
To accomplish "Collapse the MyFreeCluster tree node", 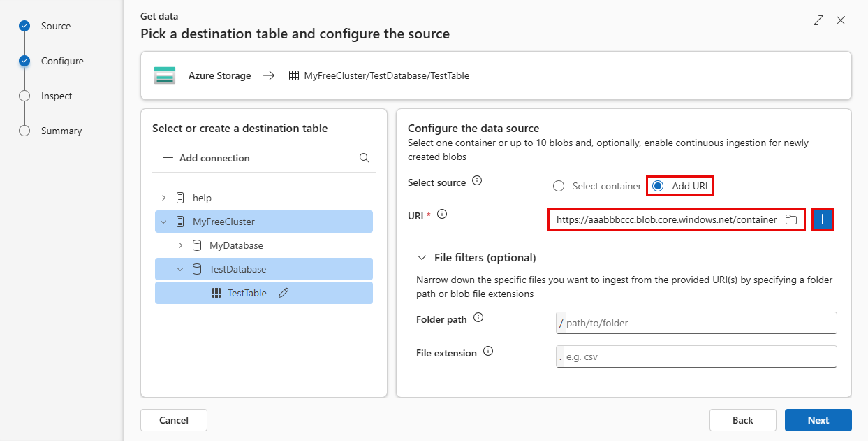I will pos(164,222).
